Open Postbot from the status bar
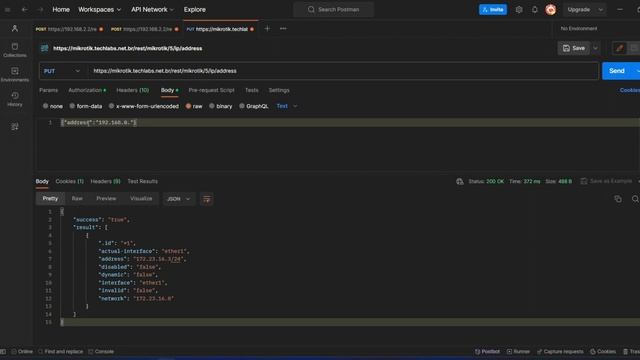640x360 pixels. [x=487, y=351]
